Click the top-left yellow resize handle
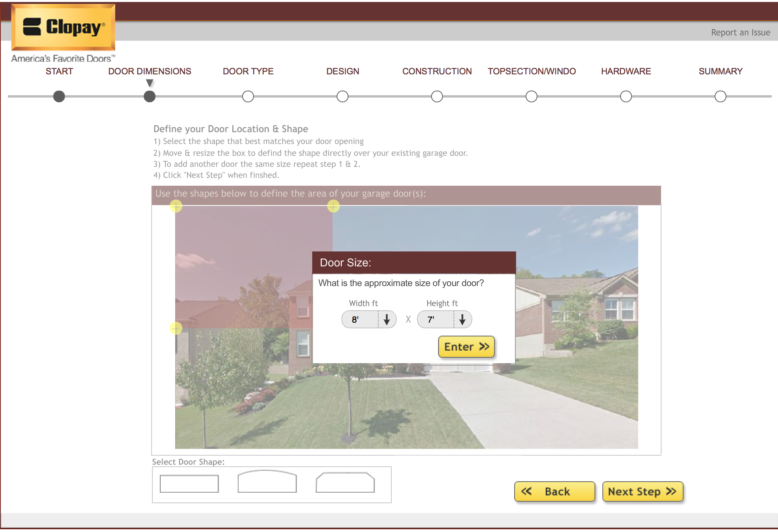Image resolution: width=778 pixels, height=532 pixels. click(176, 206)
